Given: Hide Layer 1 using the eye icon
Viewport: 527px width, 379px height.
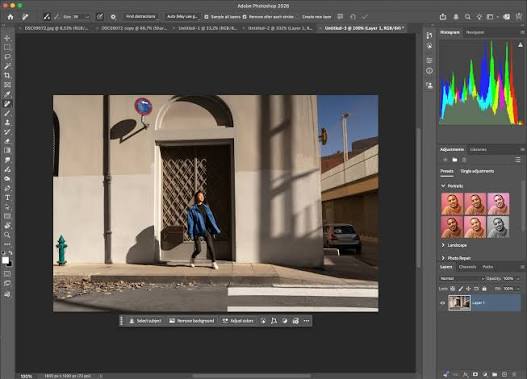Looking at the screenshot, I should (443, 303).
